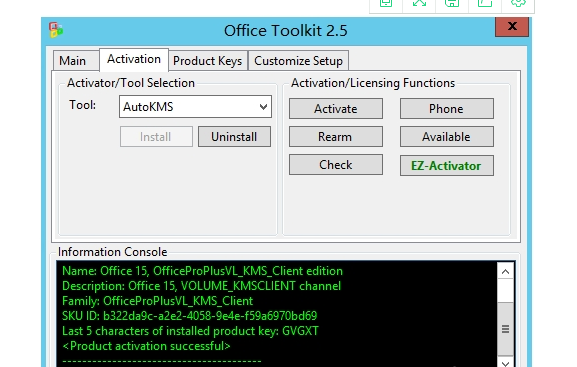Click the Uninstall button
The image size is (577, 367).
click(x=234, y=137)
